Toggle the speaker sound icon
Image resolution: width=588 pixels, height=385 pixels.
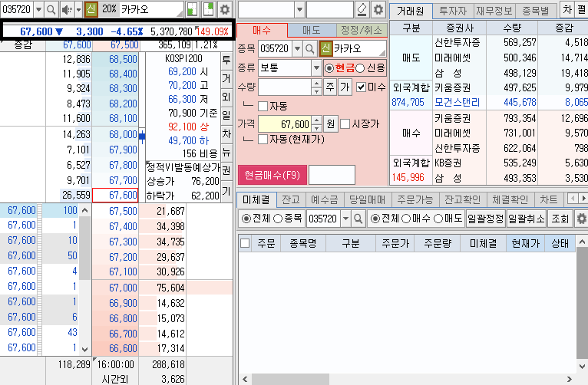[67, 9]
